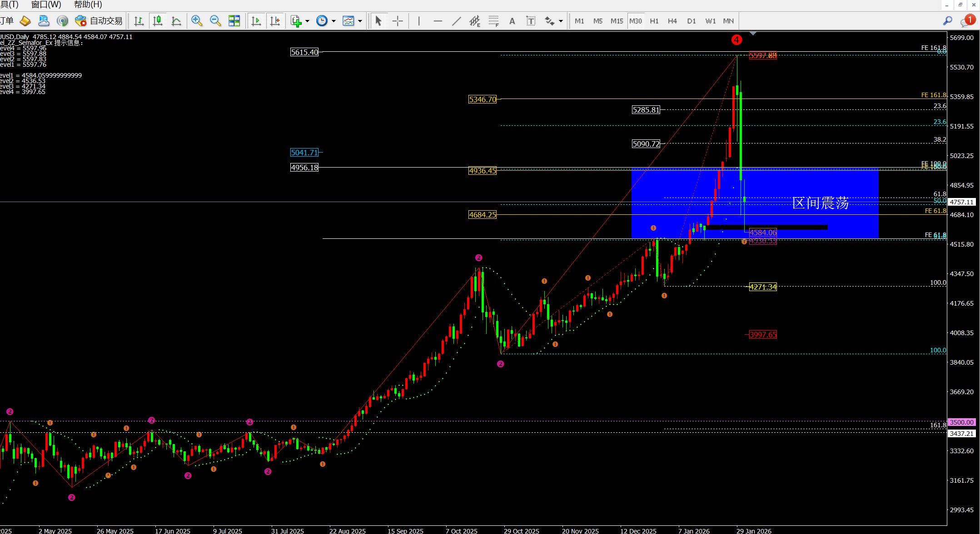Tile windows with the grid icon
Image resolution: width=980 pixels, height=534 pixels.
tap(234, 21)
